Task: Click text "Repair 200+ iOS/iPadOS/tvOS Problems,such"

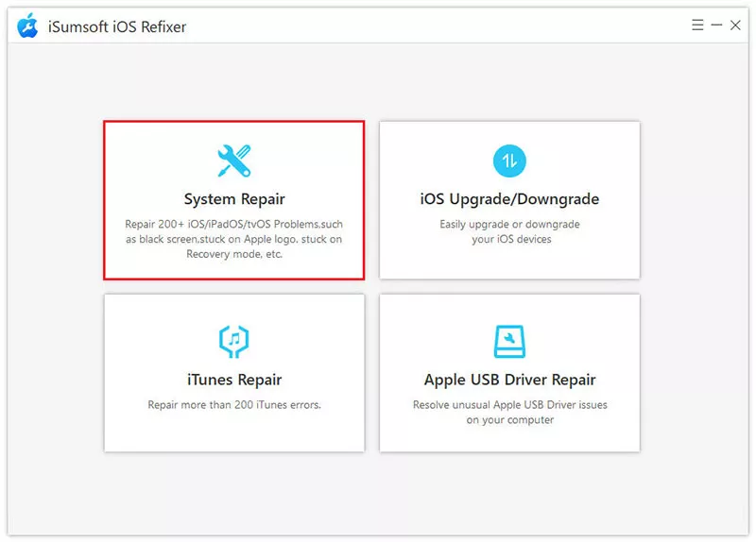Action: [233, 224]
